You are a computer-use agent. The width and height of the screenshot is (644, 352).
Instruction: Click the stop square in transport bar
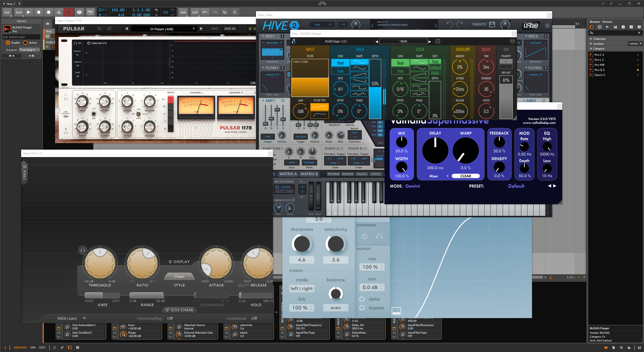pos(39,12)
